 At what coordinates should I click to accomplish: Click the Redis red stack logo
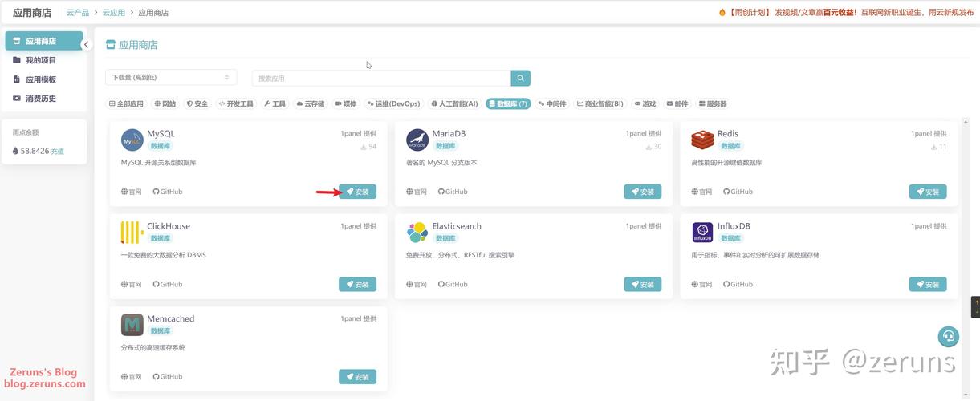coord(702,140)
